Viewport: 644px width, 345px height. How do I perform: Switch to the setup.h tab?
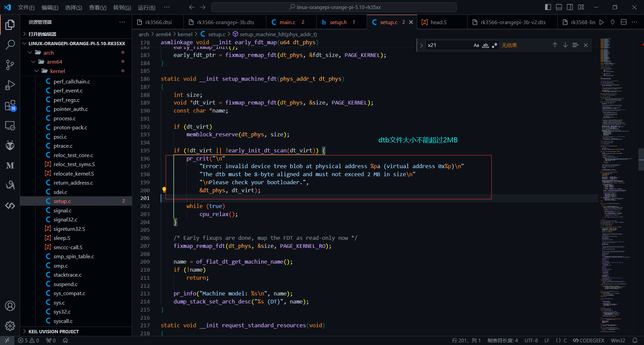[x=341, y=22]
